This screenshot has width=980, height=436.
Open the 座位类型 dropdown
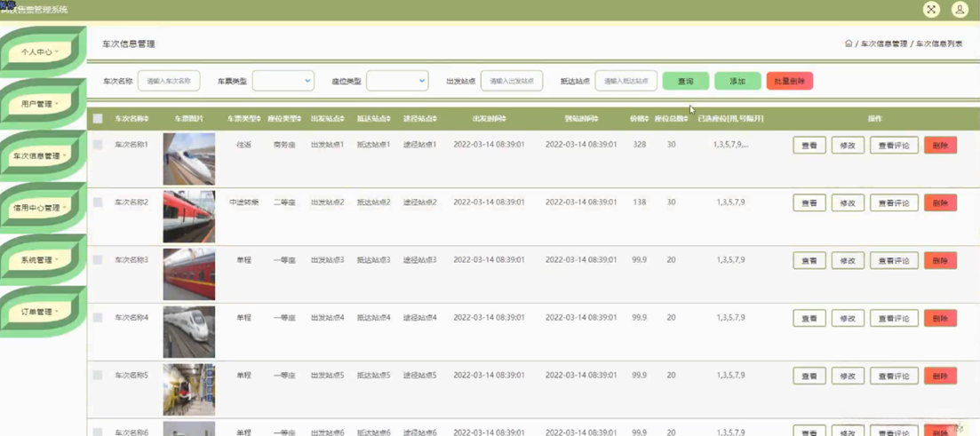397,81
